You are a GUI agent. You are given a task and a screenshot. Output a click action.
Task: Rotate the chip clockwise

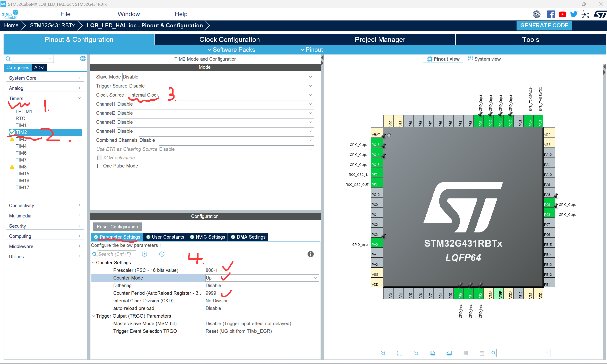(x=433, y=353)
